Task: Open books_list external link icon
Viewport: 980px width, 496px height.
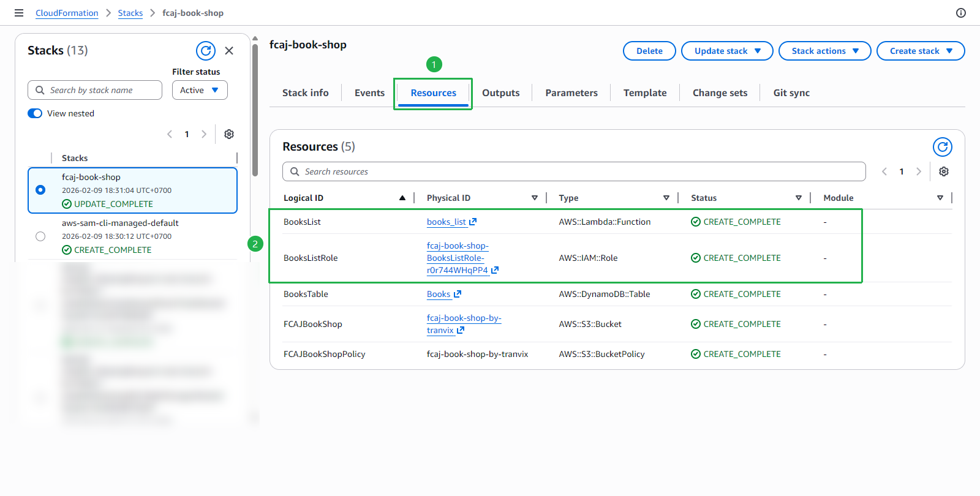Action: tap(473, 222)
